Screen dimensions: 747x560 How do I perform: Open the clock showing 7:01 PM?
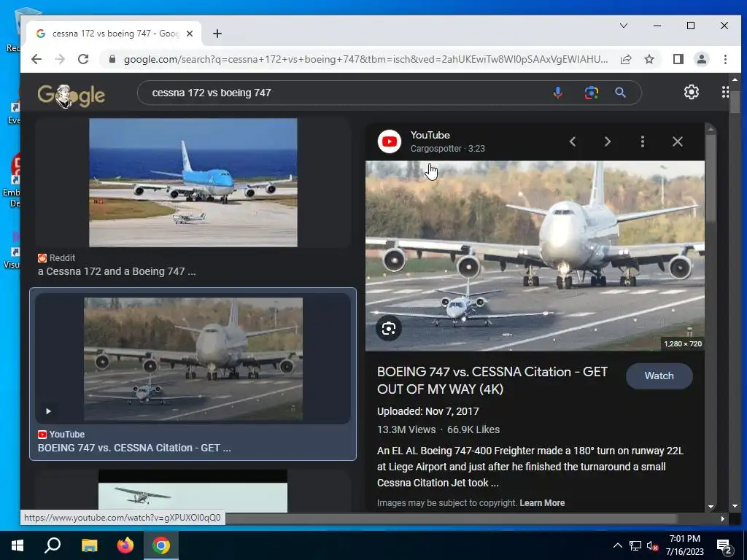coord(684,545)
